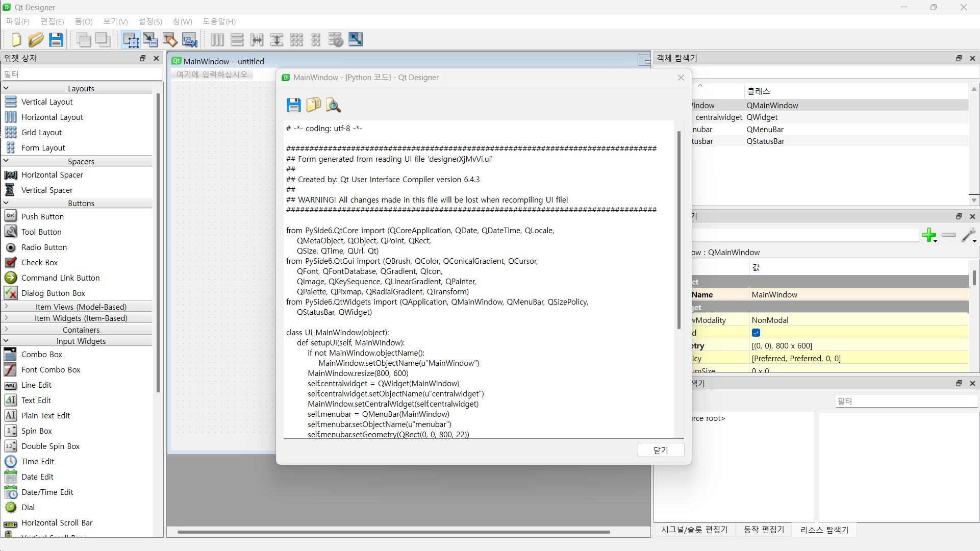The width and height of the screenshot is (980, 551).
Task: Click the green plus add property icon
Action: pyautogui.click(x=928, y=235)
